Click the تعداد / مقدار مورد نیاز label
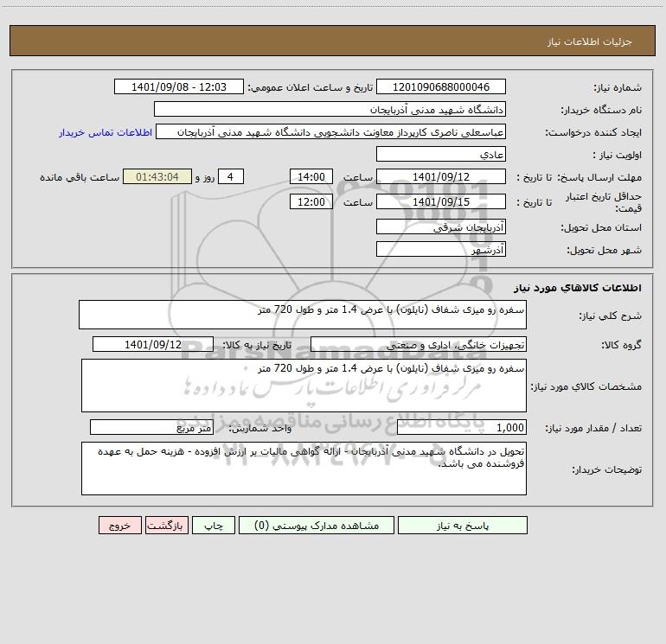 [x=593, y=428]
